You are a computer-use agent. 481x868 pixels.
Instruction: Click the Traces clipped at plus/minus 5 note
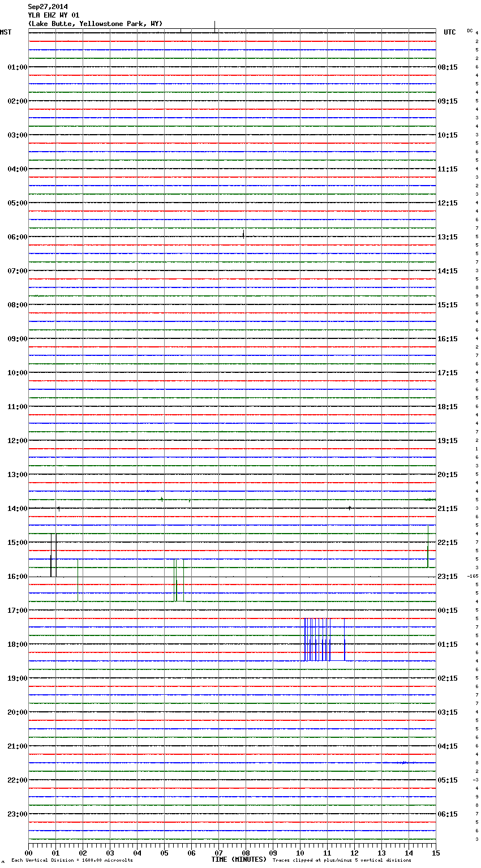pos(342,860)
